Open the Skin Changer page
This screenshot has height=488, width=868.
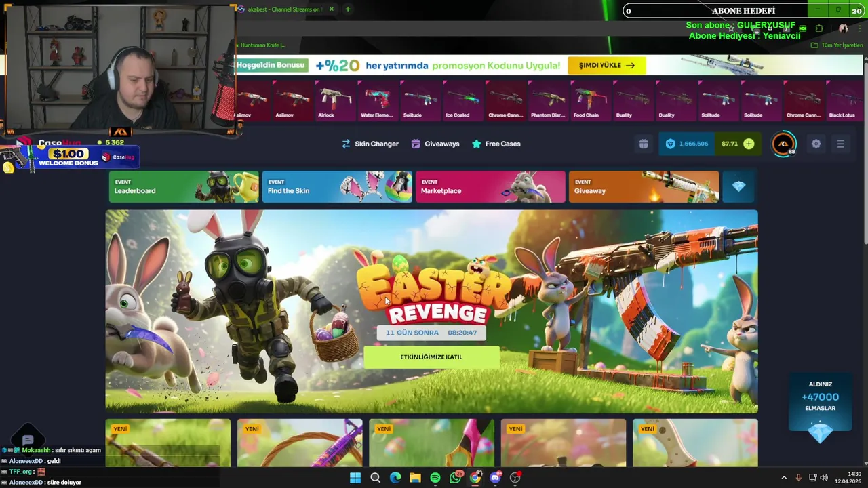coord(370,144)
